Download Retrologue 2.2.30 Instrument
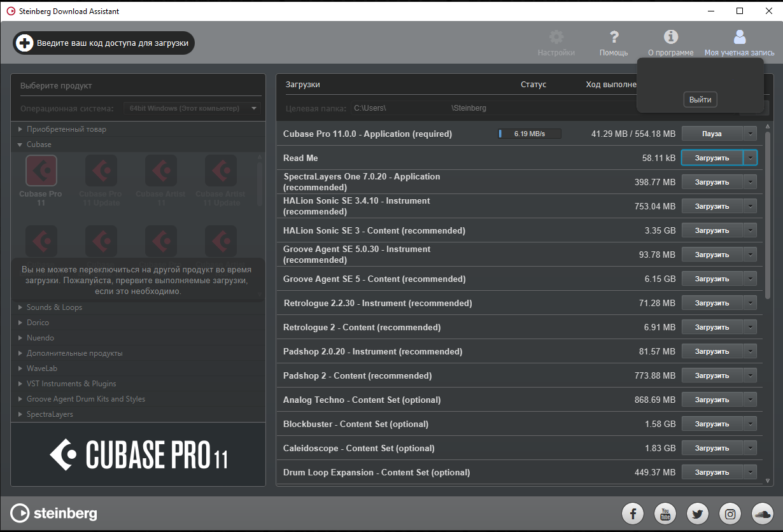Image resolution: width=783 pixels, height=532 pixels. point(712,303)
